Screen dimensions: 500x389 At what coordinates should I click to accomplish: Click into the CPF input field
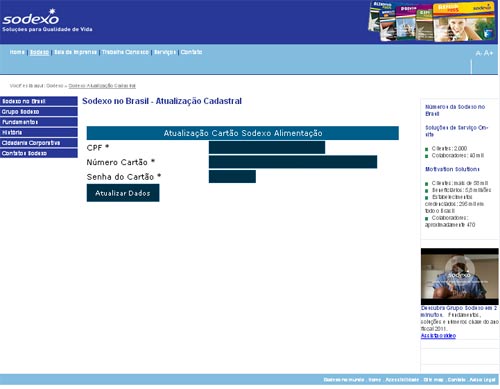pos(267,147)
